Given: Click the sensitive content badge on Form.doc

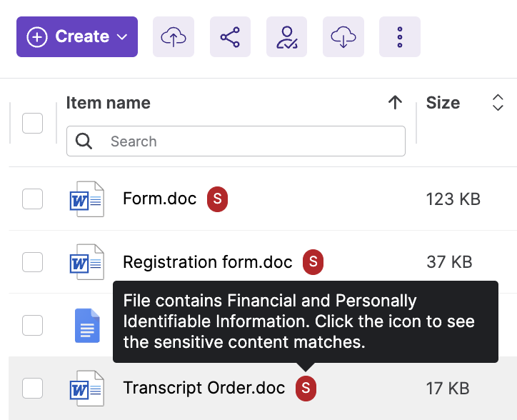Looking at the screenshot, I should [x=217, y=199].
